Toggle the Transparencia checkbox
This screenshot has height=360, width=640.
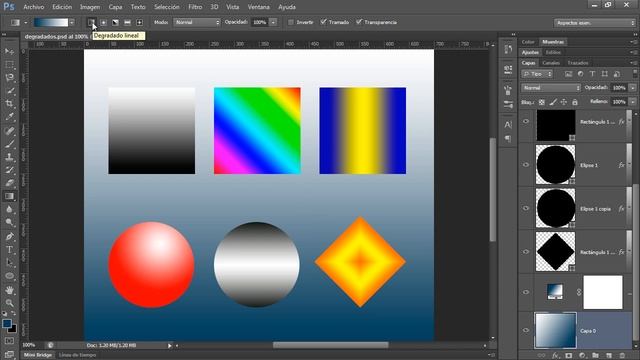pyautogui.click(x=359, y=22)
